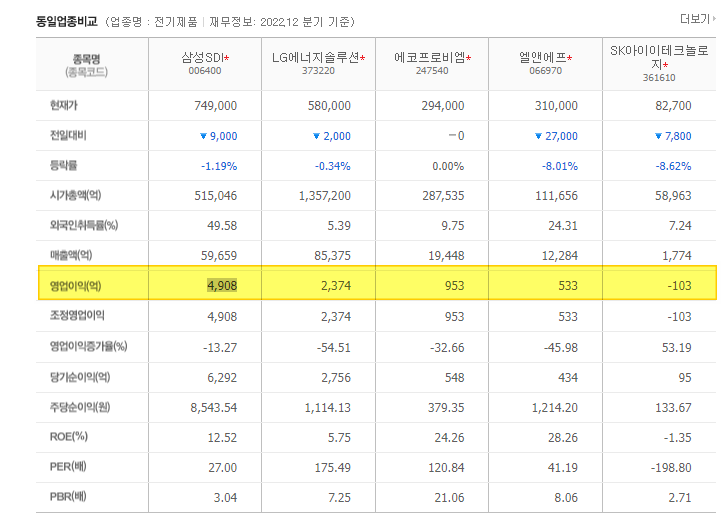Click the 동일업종비교 section title

pyautogui.click(x=67, y=21)
